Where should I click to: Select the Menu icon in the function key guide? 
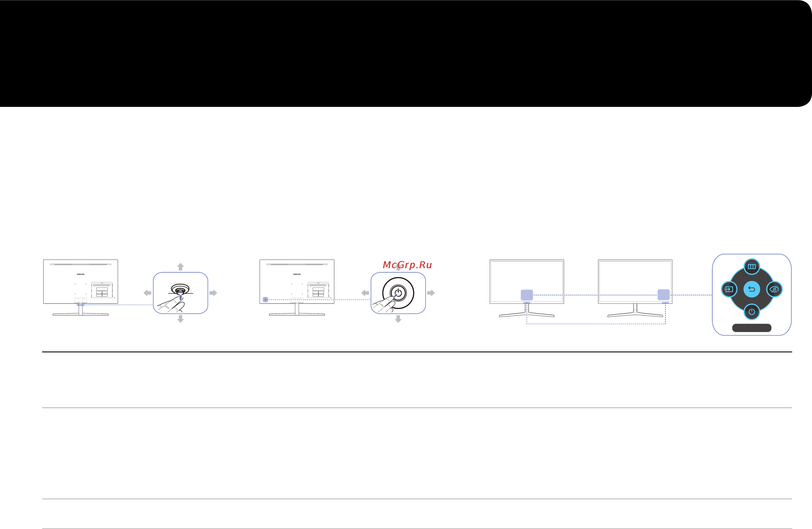[752, 266]
